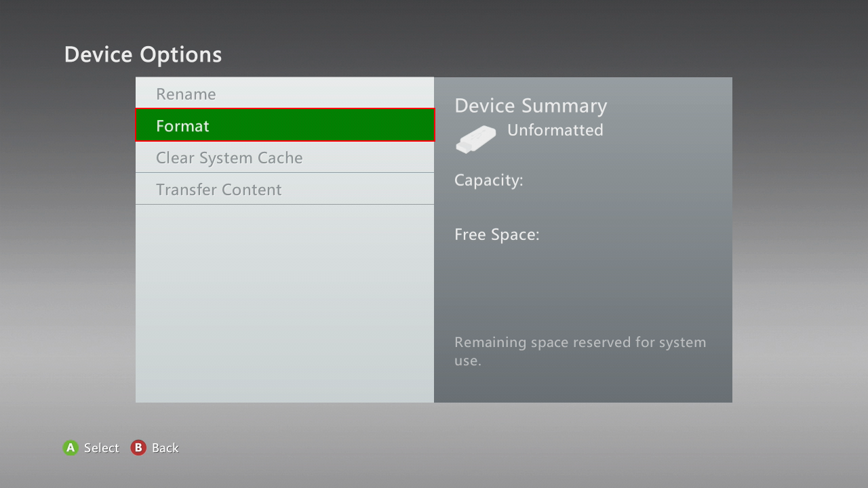Select the Rename option
The height and width of the screenshot is (488, 868).
(x=285, y=93)
